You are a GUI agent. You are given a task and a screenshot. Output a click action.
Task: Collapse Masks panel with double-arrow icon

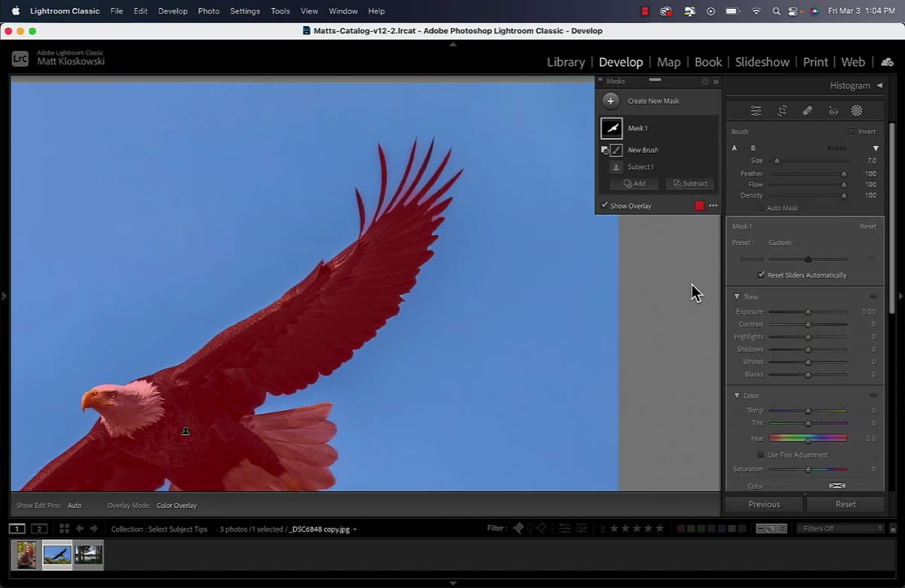716,81
